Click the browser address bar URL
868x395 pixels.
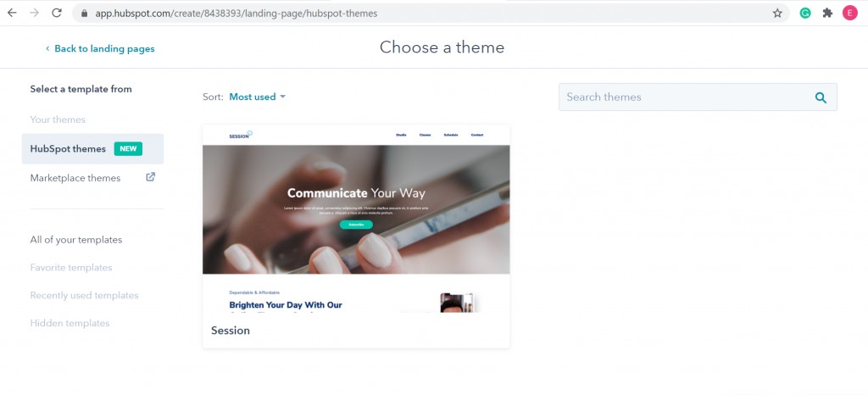[x=236, y=14]
